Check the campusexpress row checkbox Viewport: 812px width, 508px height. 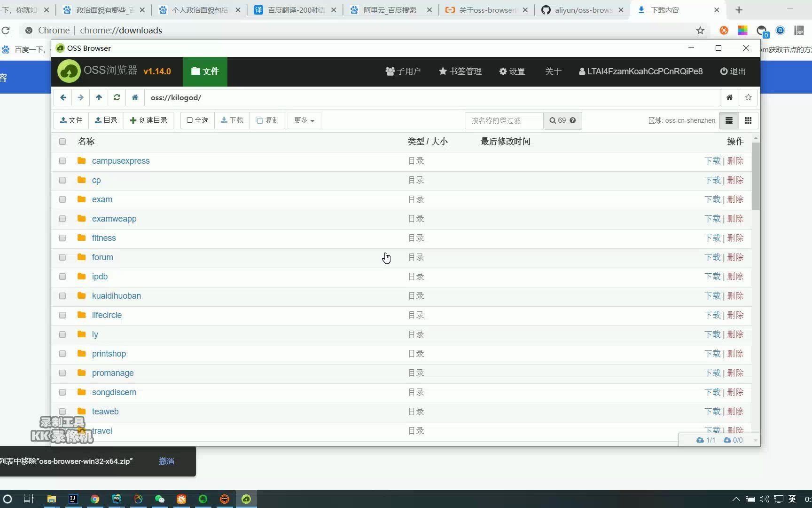coord(62,161)
